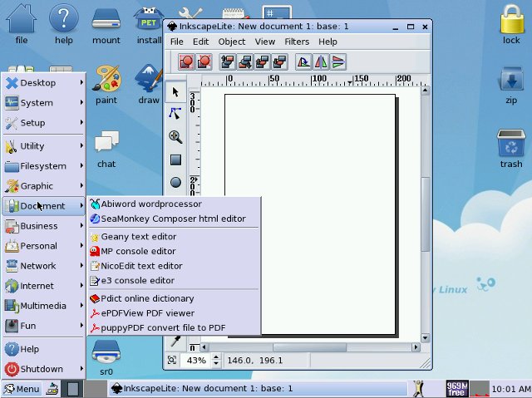Launch NicoEdit text editor
Image resolution: width=532 pixels, height=398 pixels.
[x=174, y=266]
